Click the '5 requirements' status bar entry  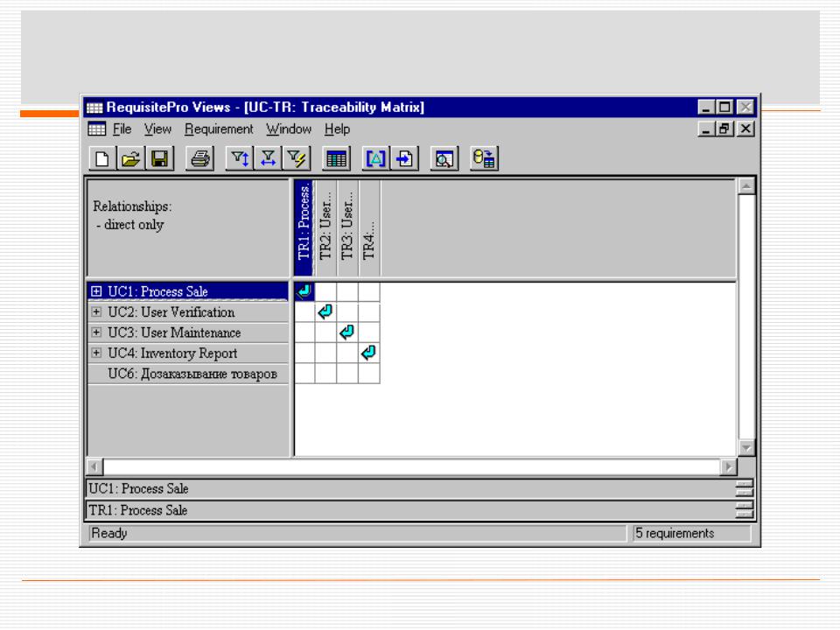(691, 534)
